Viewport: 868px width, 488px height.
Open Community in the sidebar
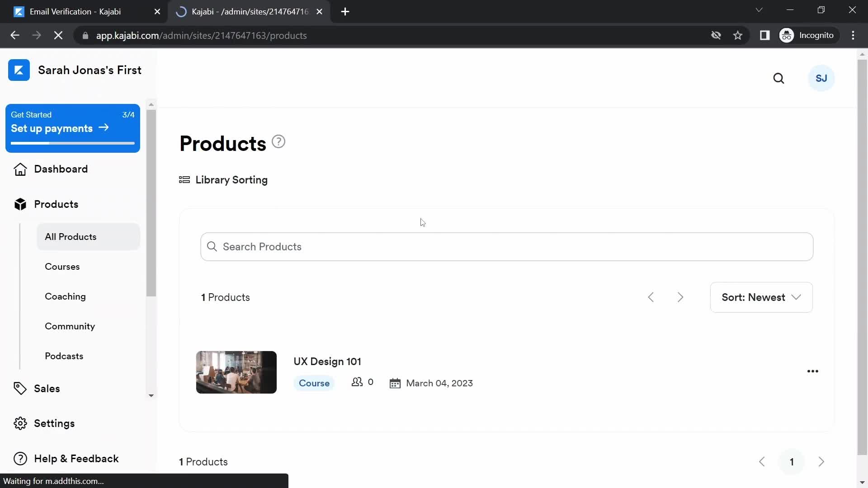(70, 326)
